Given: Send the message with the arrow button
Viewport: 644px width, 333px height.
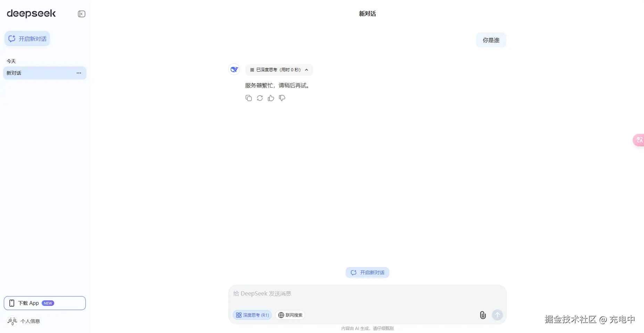Looking at the screenshot, I should coord(497,315).
